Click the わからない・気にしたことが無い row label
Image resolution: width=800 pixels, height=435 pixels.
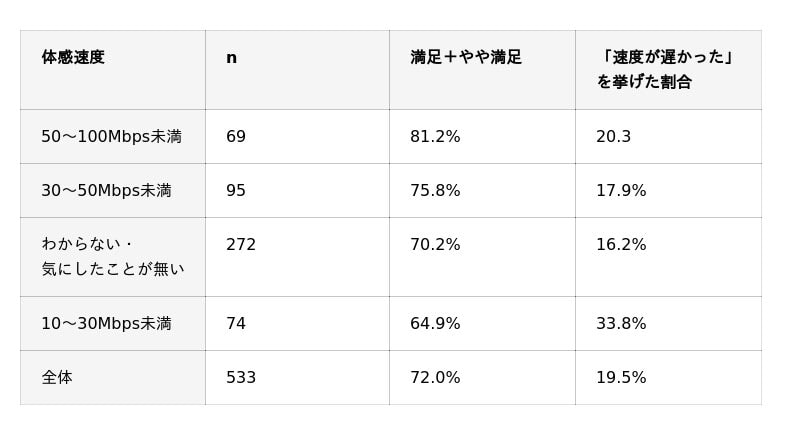113,257
